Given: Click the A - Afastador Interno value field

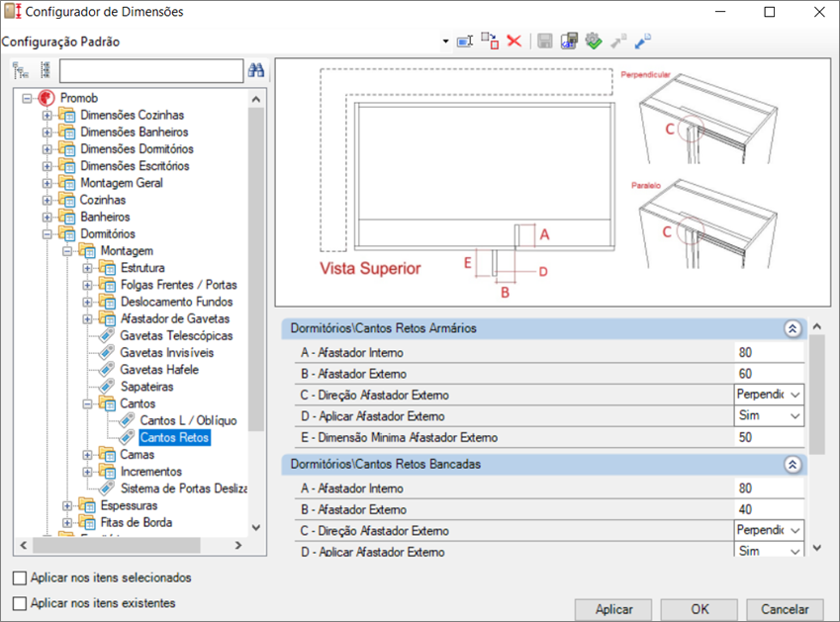Looking at the screenshot, I should (x=768, y=353).
